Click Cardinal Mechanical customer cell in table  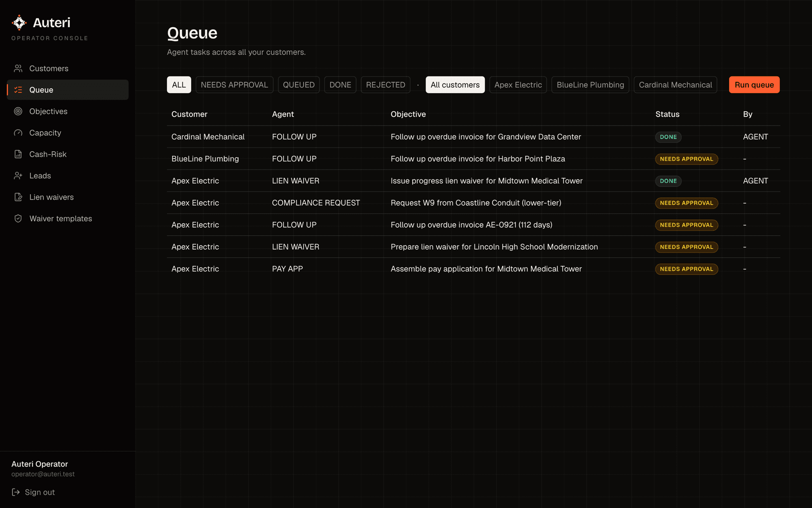click(x=208, y=137)
